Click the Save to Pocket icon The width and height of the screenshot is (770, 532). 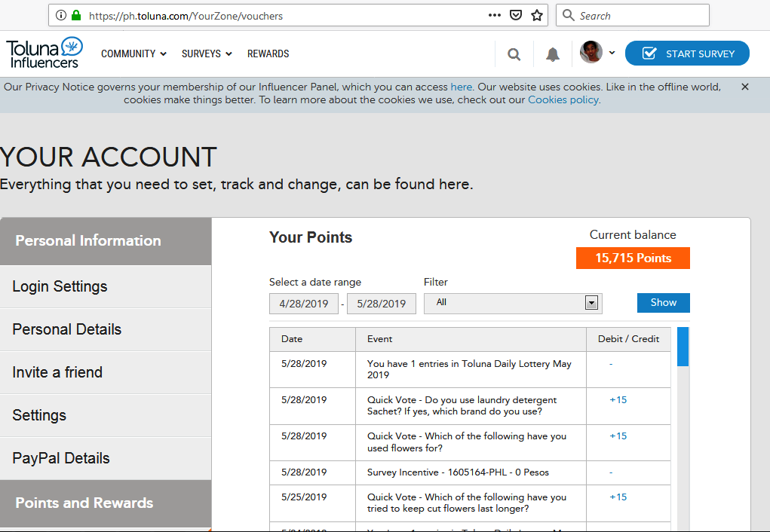pos(516,15)
